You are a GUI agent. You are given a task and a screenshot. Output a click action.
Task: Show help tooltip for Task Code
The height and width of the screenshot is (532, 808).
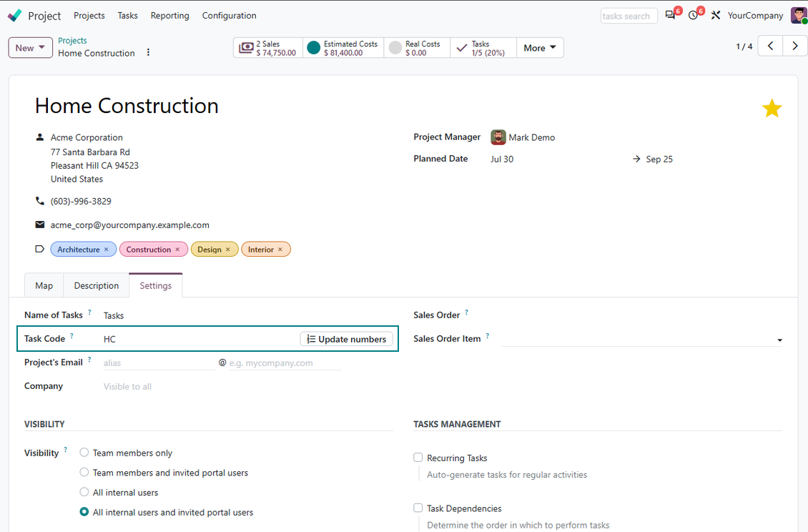click(72, 336)
